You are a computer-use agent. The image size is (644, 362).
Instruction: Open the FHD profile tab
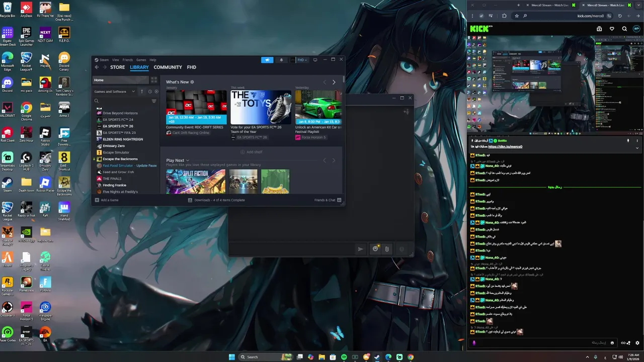192,67
